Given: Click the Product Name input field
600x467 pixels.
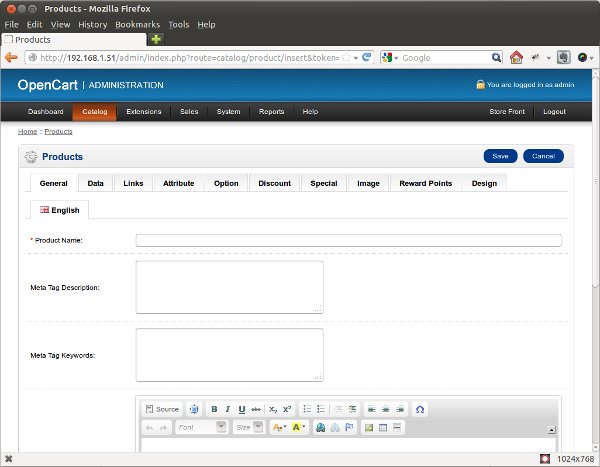Looking at the screenshot, I should 348,240.
